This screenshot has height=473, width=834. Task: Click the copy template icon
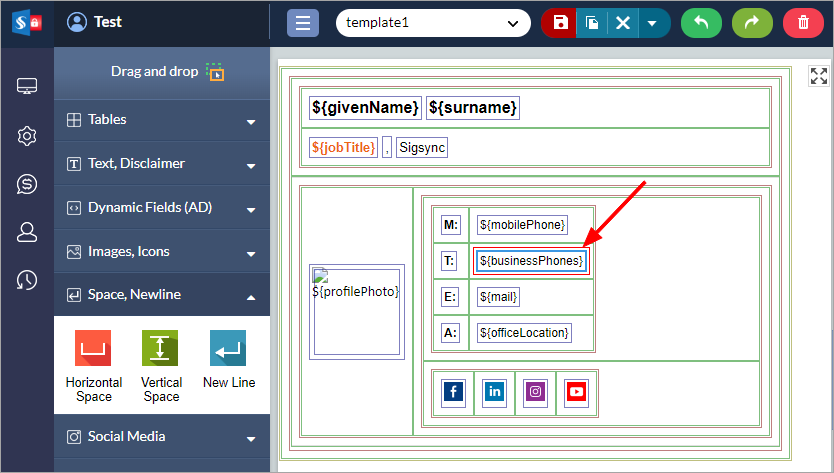pos(591,23)
